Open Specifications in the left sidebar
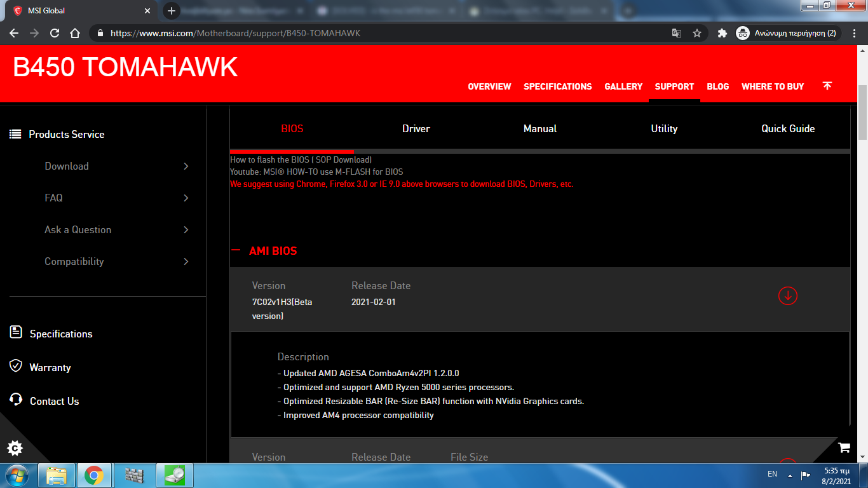This screenshot has height=488, width=868. [x=61, y=334]
